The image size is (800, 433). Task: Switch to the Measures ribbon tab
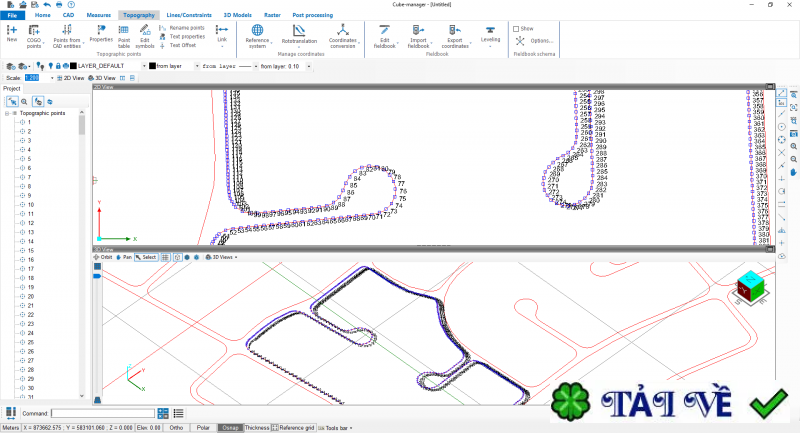point(98,16)
